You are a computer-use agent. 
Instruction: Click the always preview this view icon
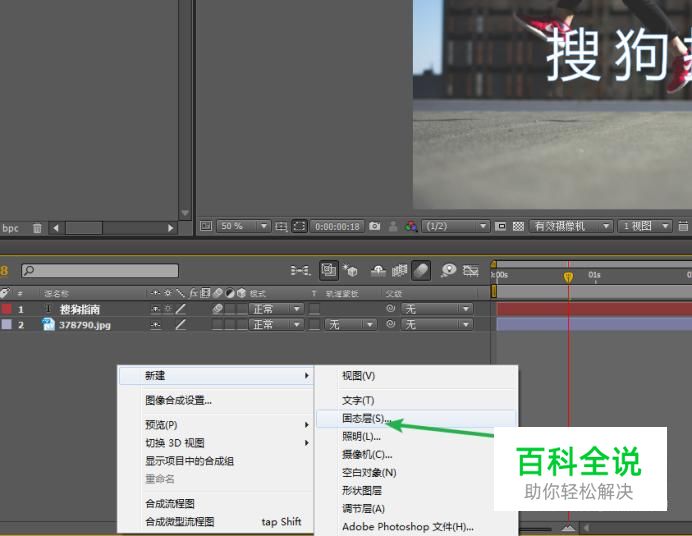point(206,226)
